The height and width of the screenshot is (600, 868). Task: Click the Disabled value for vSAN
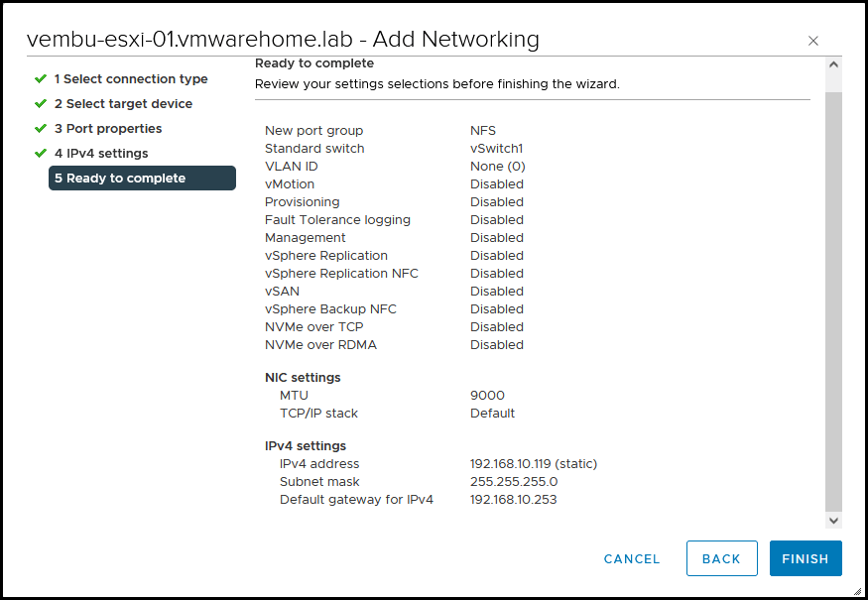tap(497, 292)
